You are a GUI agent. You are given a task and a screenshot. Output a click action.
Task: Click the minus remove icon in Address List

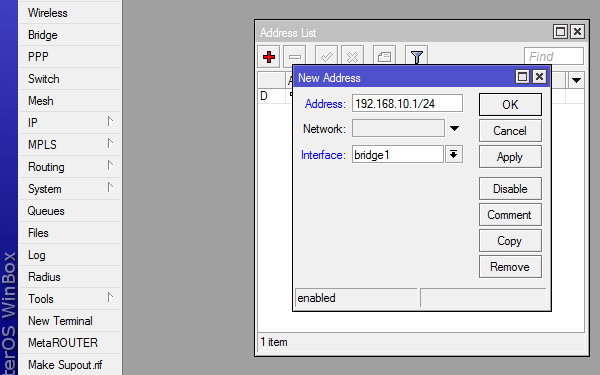point(295,57)
